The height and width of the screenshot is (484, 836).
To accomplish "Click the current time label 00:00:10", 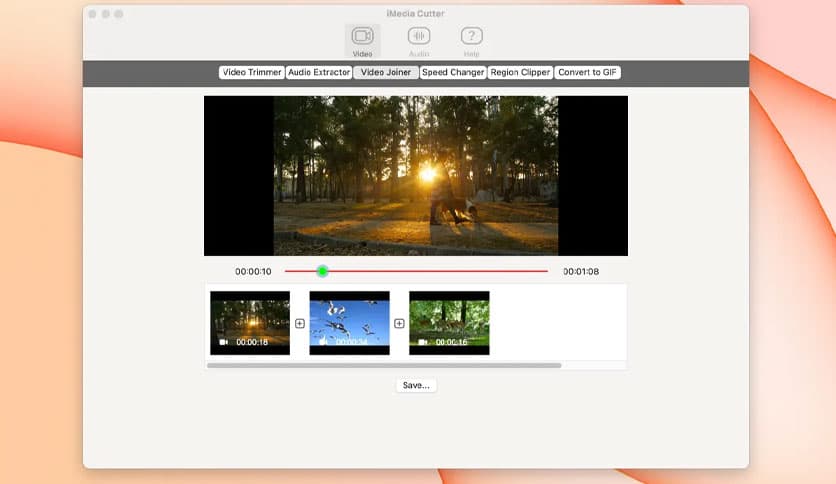I will pos(253,271).
